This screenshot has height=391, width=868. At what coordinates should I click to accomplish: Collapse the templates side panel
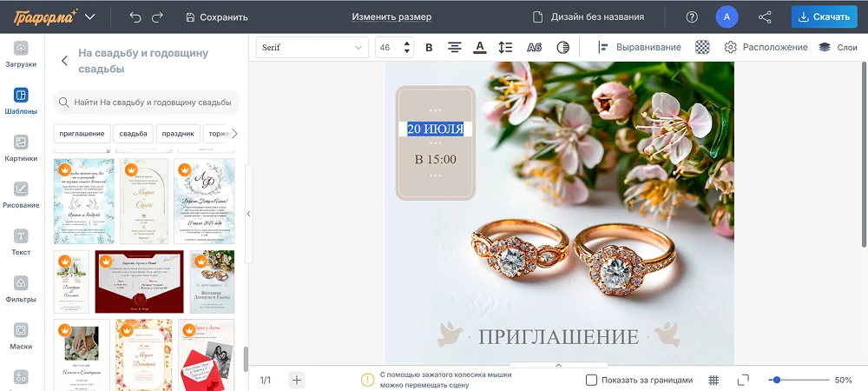(248, 214)
